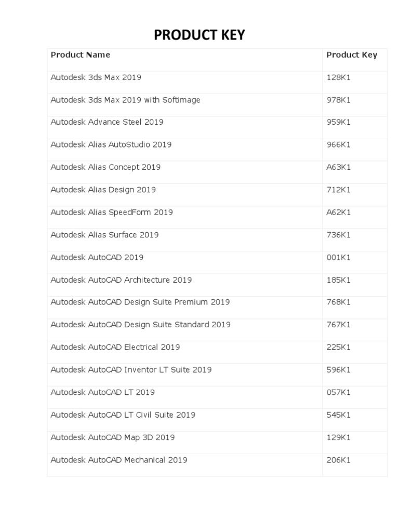Click AutoCAD LT Civil Suite 2019 entry
399x532 pixels.
(123, 415)
